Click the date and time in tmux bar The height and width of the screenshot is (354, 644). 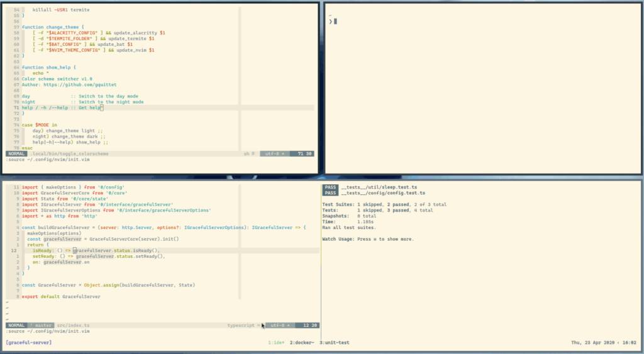(604, 343)
